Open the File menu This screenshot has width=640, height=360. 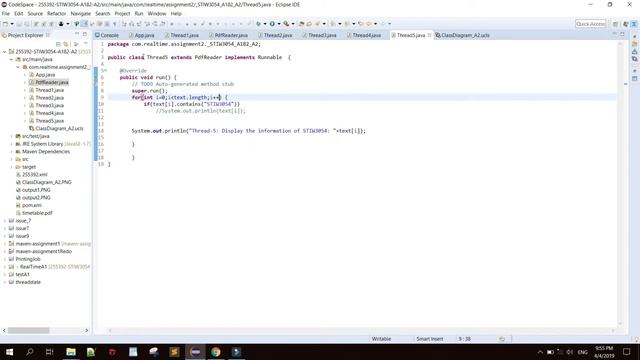(6, 13)
